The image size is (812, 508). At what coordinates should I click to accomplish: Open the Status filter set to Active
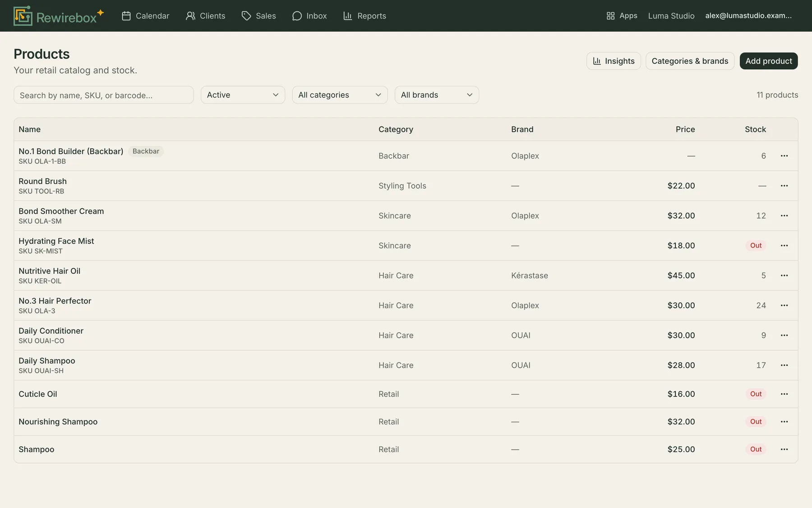tap(243, 95)
